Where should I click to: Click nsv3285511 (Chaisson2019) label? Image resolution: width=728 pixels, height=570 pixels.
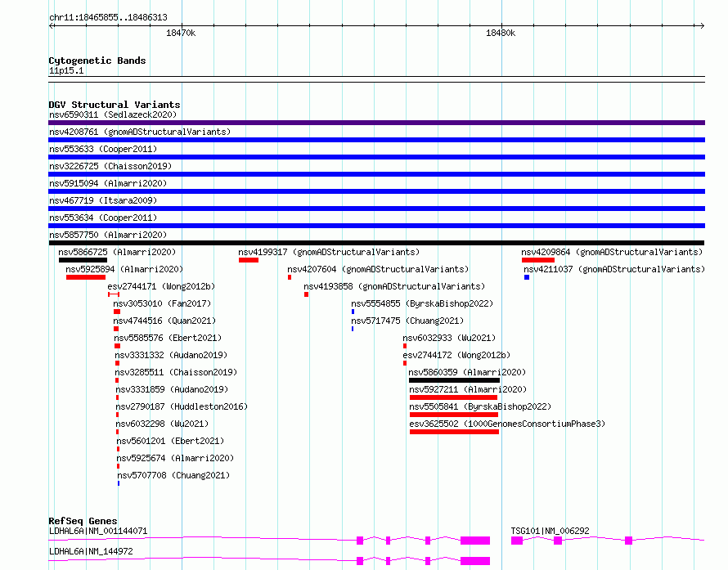click(176, 372)
